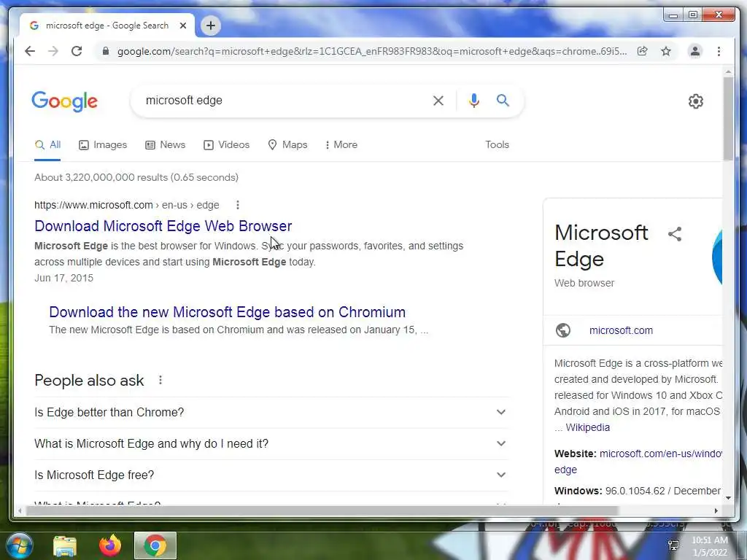Click the horizontal scrollbar thumb

(322, 511)
